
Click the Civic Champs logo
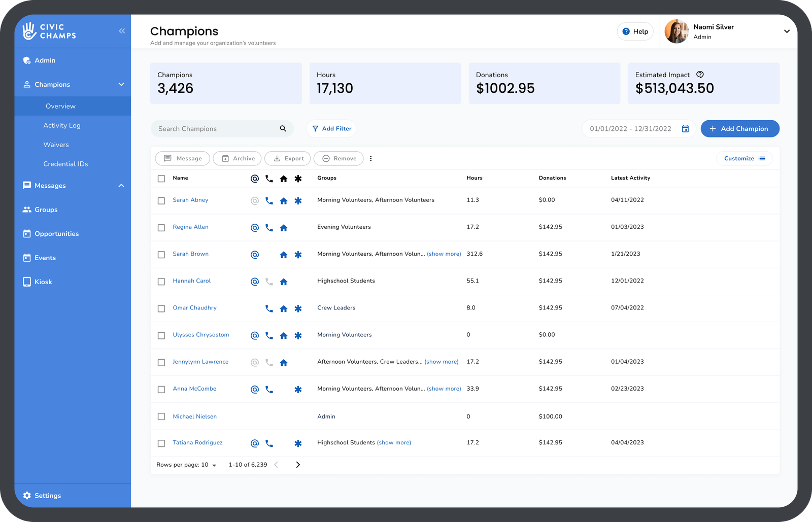tap(49, 31)
